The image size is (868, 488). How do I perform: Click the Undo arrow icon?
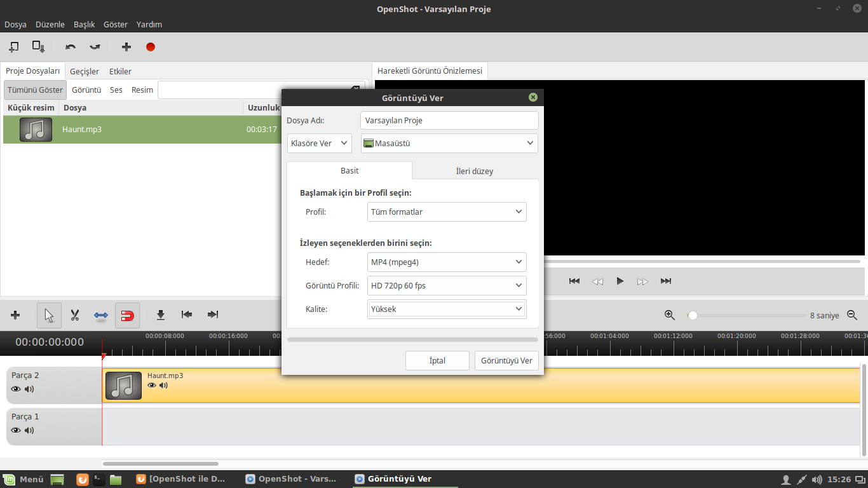tap(71, 47)
